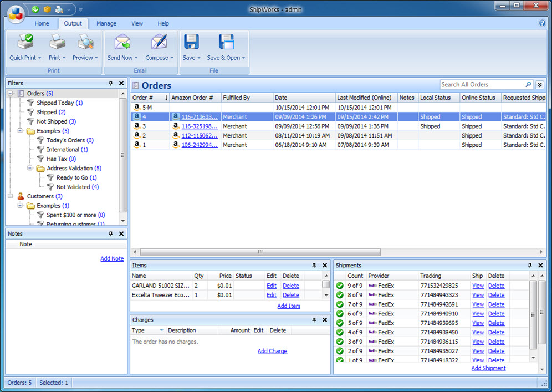Image resolution: width=552 pixels, height=392 pixels.
Task: Click the Add Charge link
Action: tap(272, 351)
